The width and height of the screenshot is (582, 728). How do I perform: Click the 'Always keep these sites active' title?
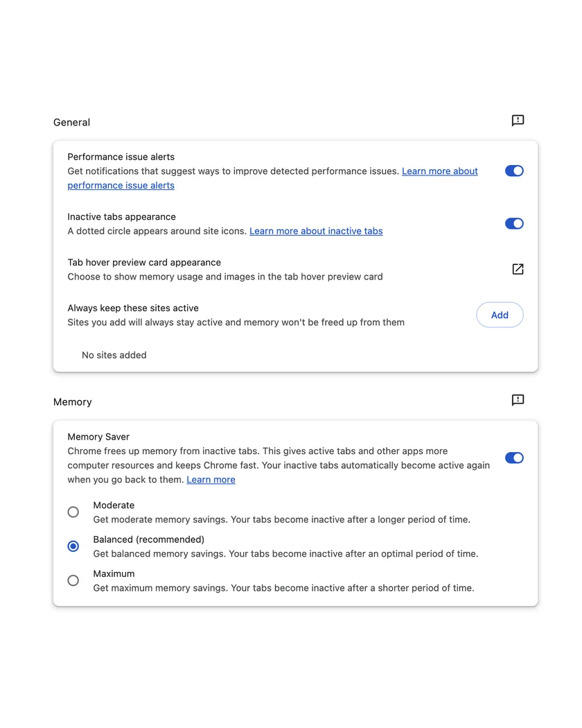133,308
